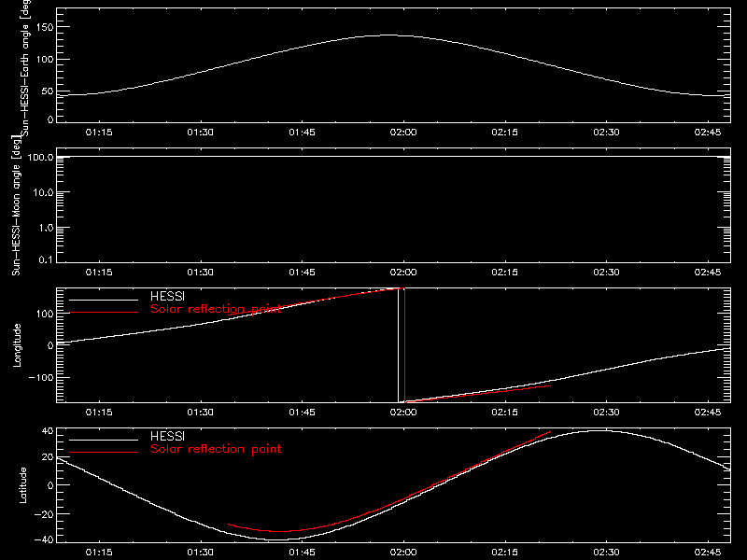Viewport: 747px width, 560px height.
Task: Select the 0.1 tick on Moon angle axis
Action: click(x=46, y=259)
